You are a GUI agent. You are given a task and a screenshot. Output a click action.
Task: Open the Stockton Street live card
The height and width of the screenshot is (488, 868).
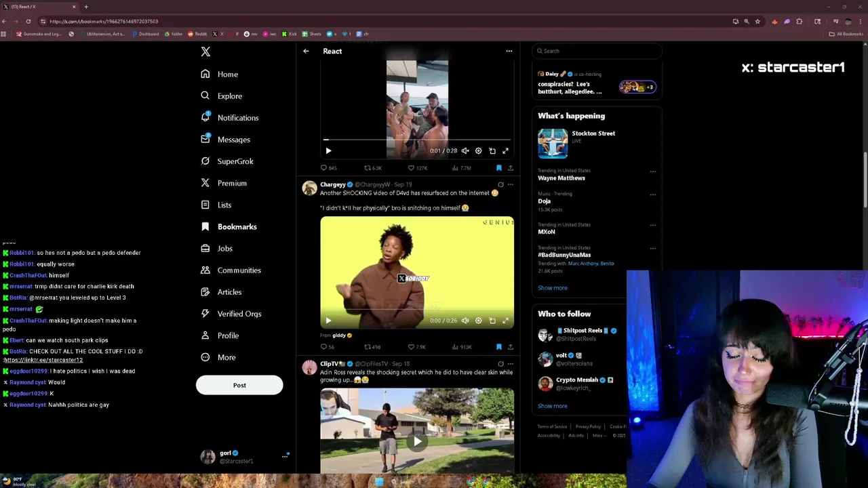point(597,143)
